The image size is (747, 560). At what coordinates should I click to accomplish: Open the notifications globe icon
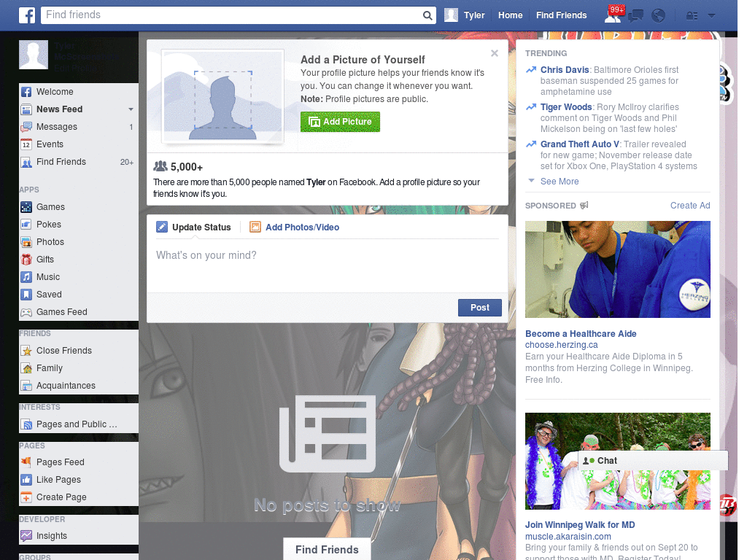(x=658, y=16)
